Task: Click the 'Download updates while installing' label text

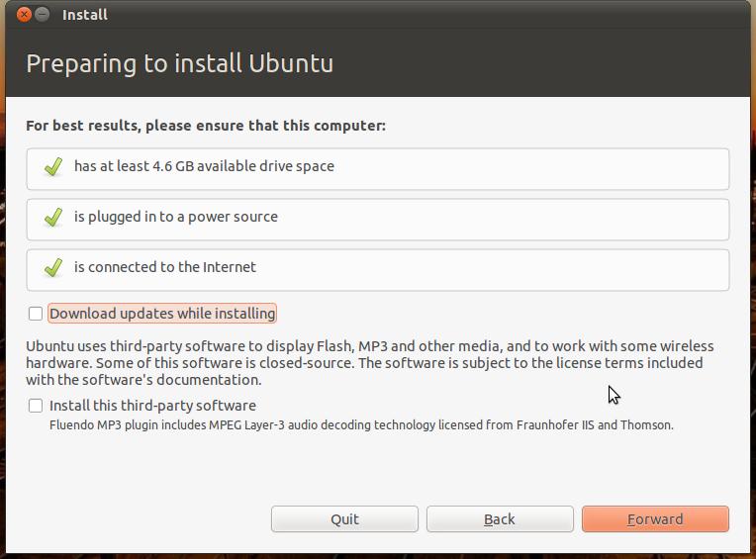Action: [162, 314]
